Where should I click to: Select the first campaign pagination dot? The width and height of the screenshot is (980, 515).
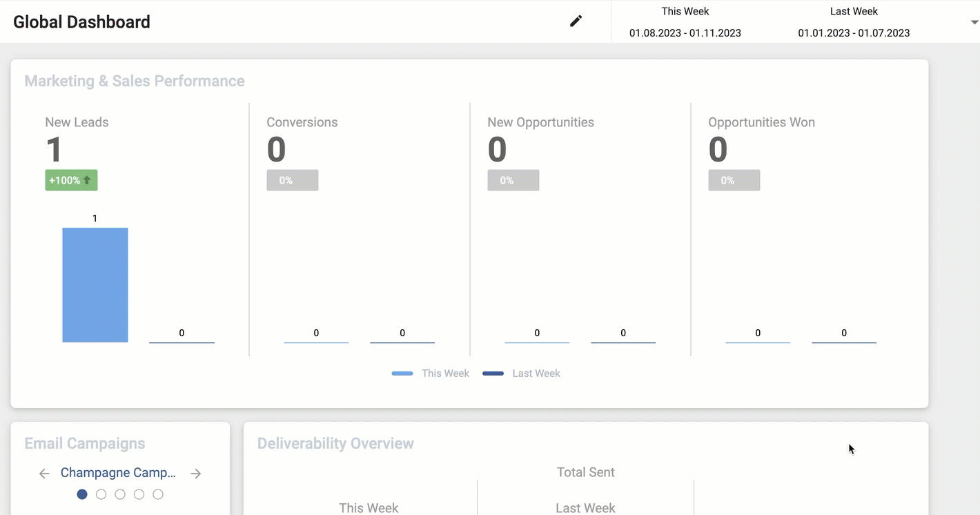82,494
